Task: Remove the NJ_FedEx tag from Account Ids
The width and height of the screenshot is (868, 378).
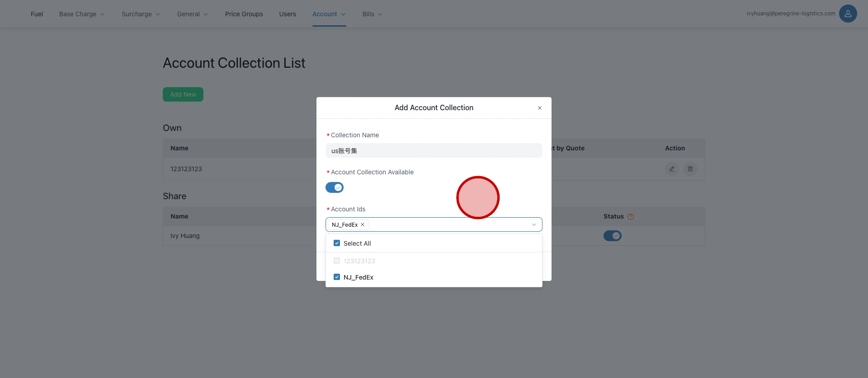Action: (x=363, y=224)
